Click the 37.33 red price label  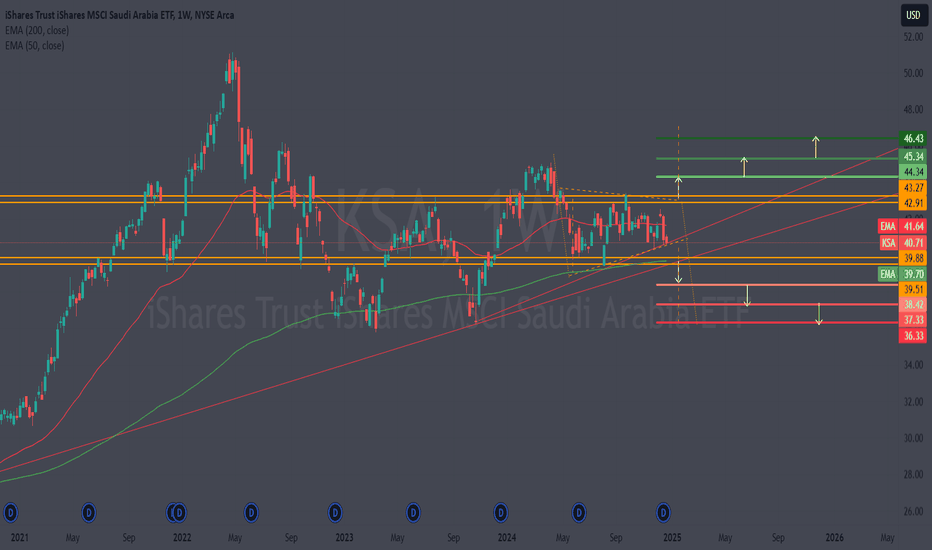(912, 320)
